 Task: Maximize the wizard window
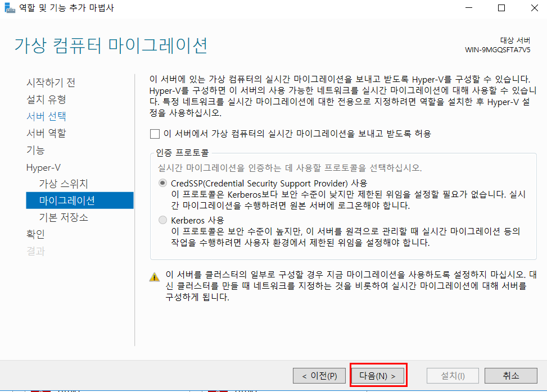pyautogui.click(x=501, y=8)
